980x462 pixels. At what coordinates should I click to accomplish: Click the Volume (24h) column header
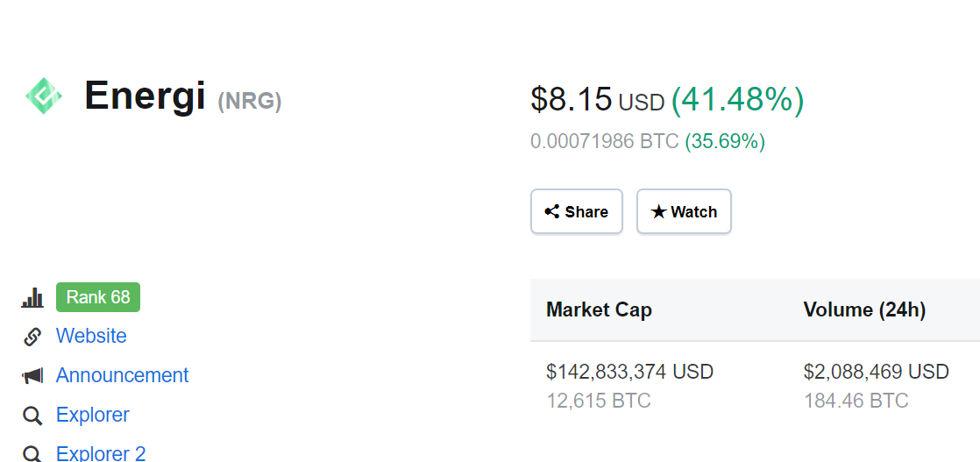864,309
